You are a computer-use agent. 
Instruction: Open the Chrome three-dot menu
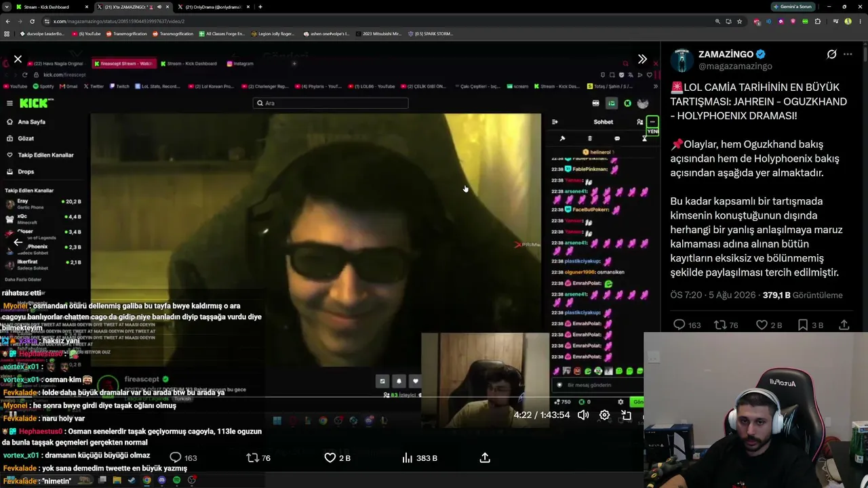click(860, 21)
